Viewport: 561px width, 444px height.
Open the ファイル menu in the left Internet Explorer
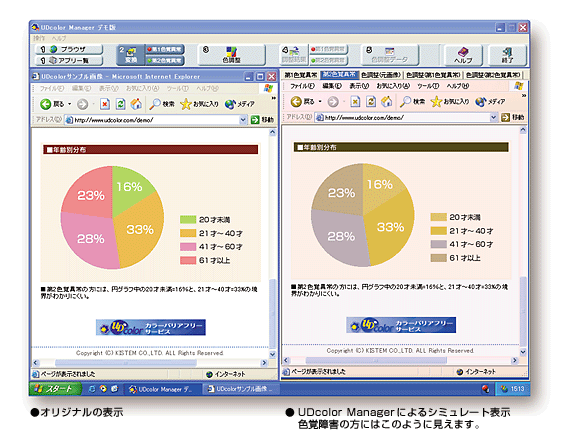coord(52,88)
